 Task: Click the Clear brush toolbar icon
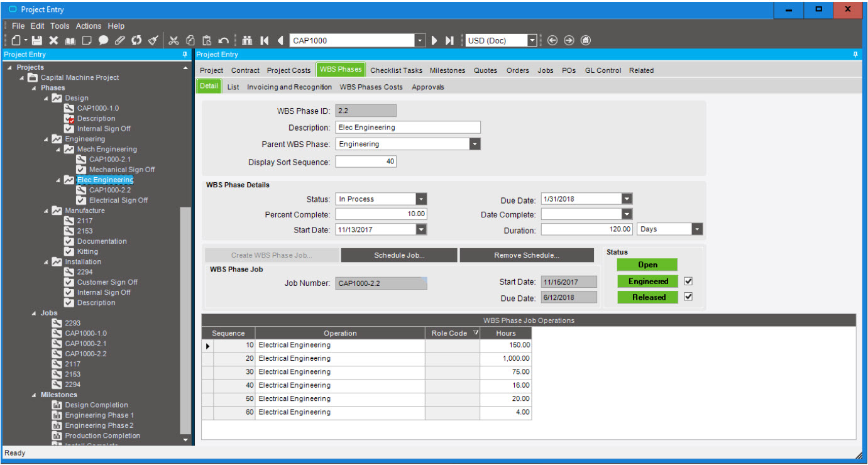[153, 40]
